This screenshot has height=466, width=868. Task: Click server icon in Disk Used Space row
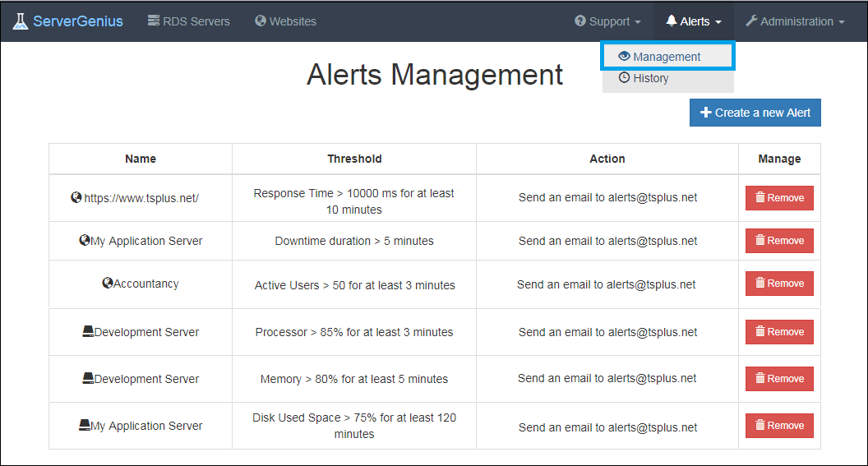[84, 426]
